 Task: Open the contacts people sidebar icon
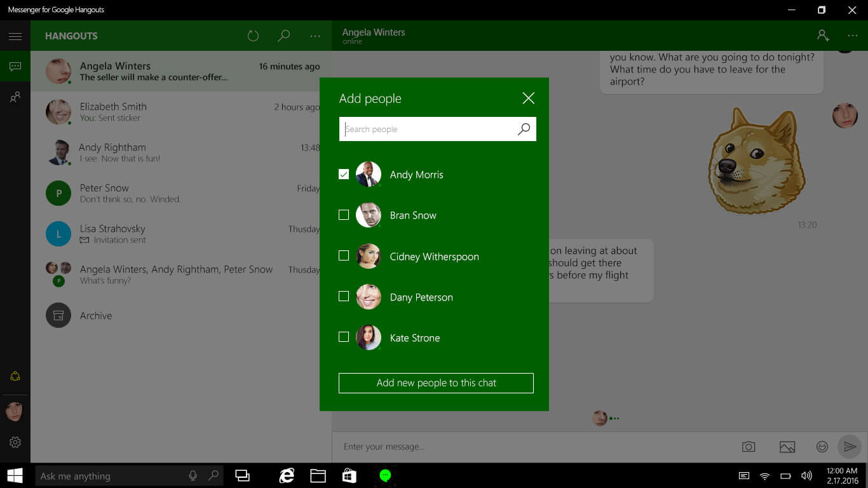click(15, 97)
